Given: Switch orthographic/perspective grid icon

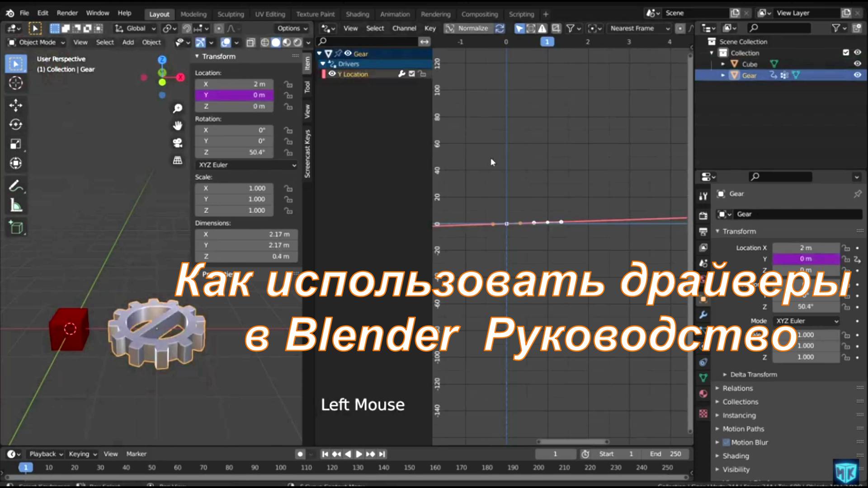Looking at the screenshot, I should coord(178,160).
